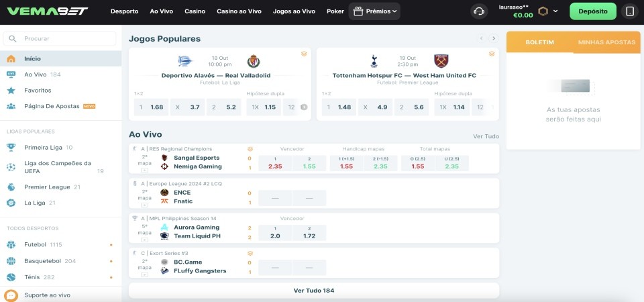
Task: Select map handicap 1 (+1.5) at 1.55
Action: (347, 163)
